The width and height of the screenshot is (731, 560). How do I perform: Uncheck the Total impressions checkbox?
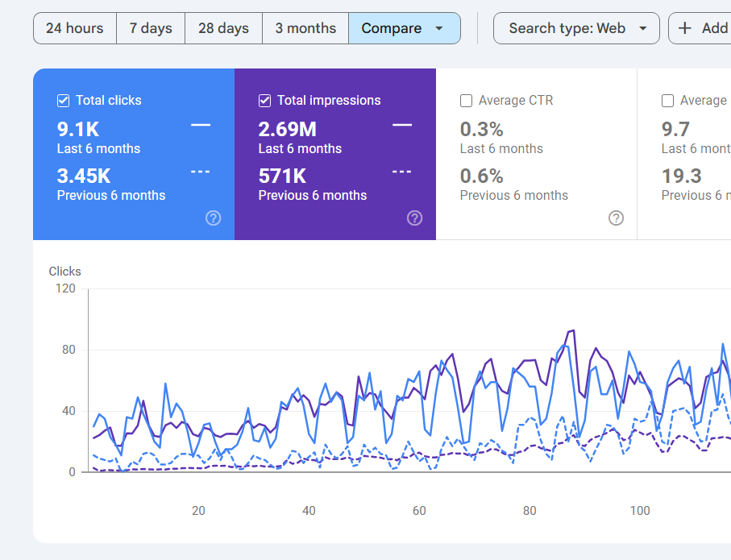[265, 101]
